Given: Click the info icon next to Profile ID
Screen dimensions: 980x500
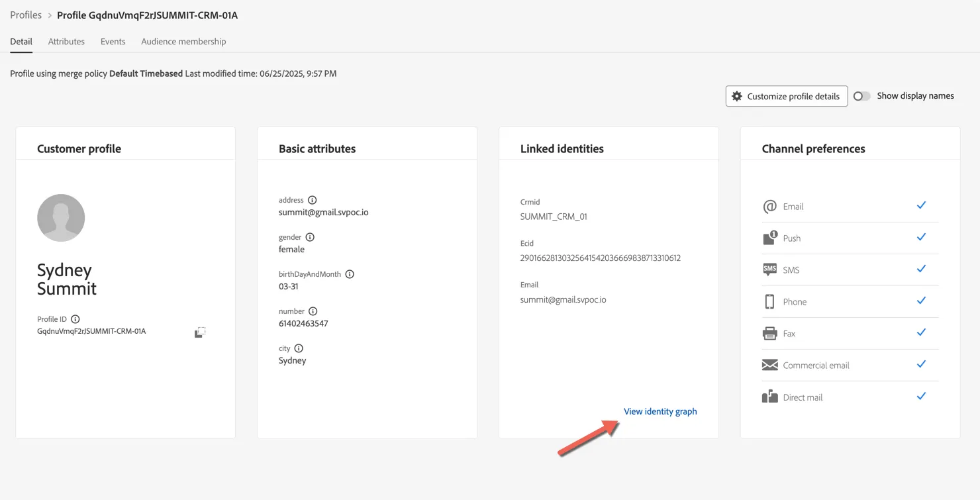Looking at the screenshot, I should pyautogui.click(x=75, y=319).
